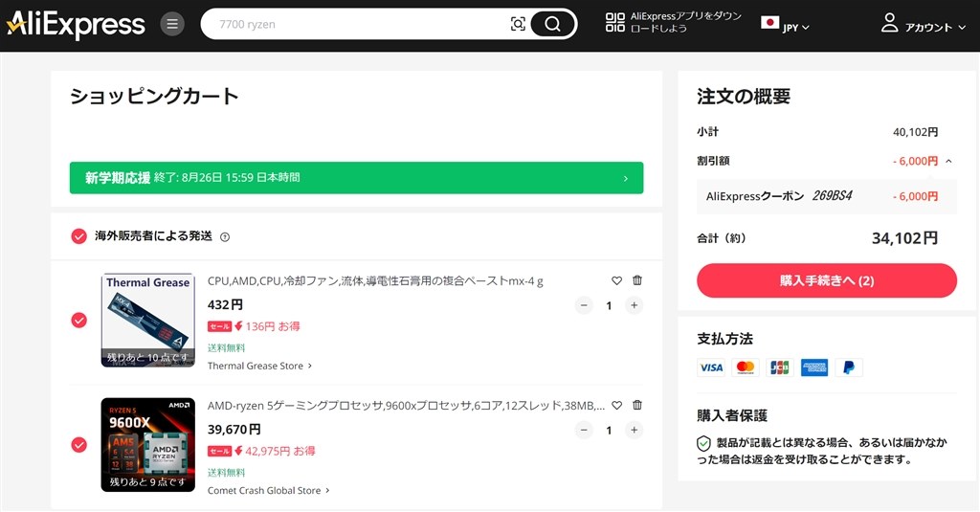Increase Thermal Grease quantity with plus

(634, 305)
